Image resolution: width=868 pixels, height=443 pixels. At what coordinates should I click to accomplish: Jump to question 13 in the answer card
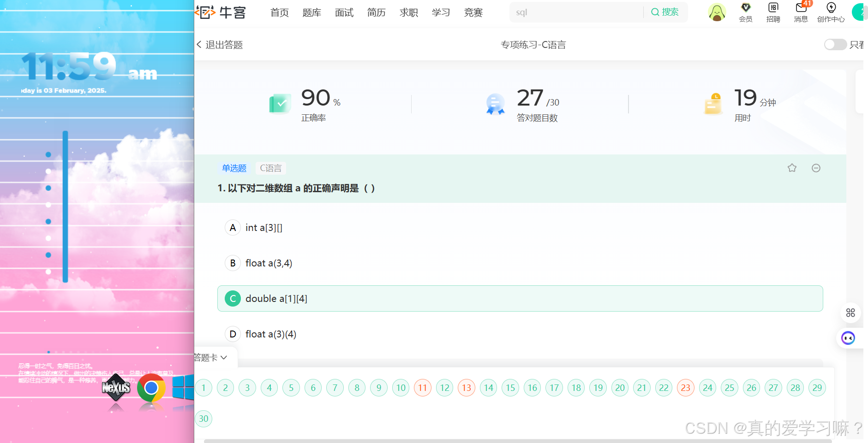click(466, 388)
